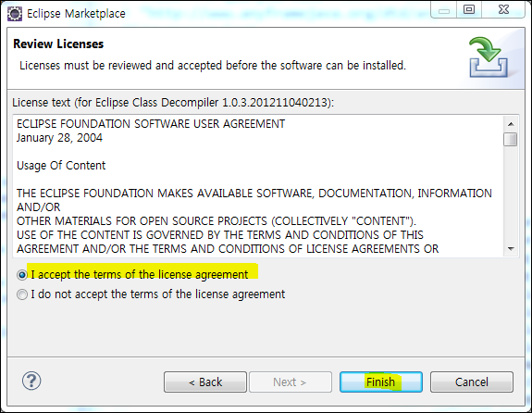Click the license text label for Eclipse Class Decompiler
The width and height of the screenshot is (532, 413).
(x=173, y=103)
